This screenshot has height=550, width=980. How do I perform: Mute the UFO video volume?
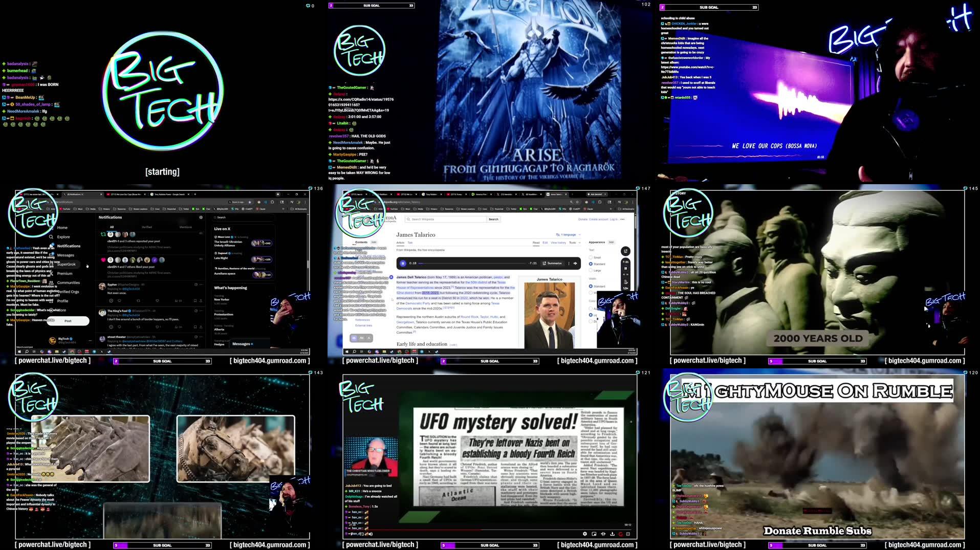click(x=371, y=534)
